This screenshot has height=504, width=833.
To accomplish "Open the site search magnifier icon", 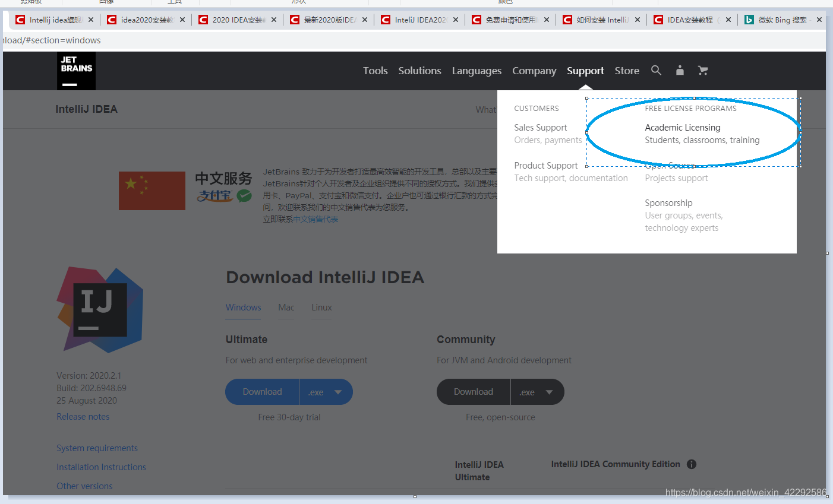I will pyautogui.click(x=656, y=70).
